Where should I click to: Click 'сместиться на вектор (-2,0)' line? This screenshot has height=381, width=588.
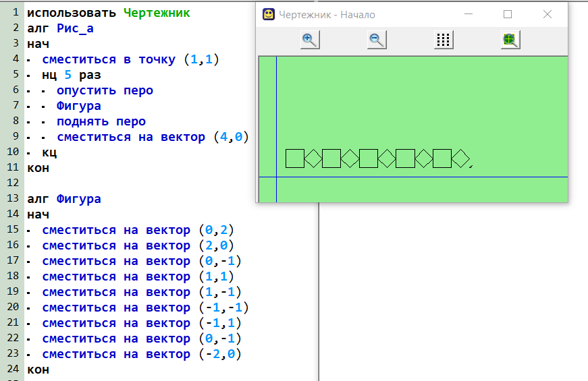tap(142, 355)
